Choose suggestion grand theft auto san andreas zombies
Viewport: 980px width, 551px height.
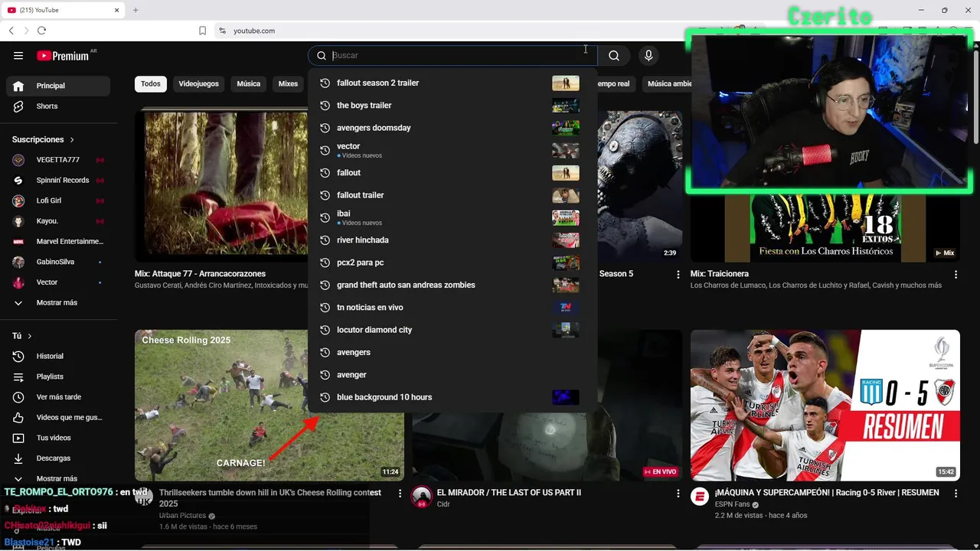click(452, 285)
